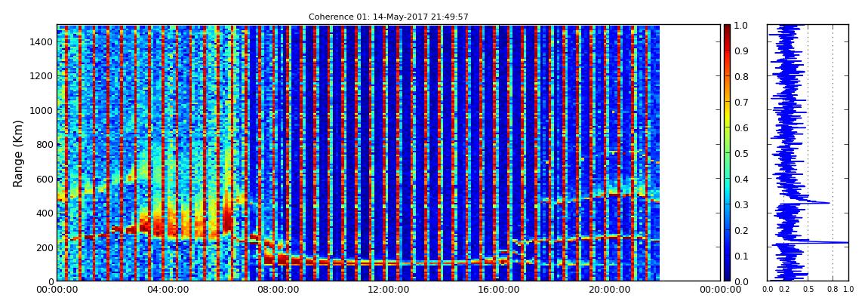Screen dimensions: 868x307
Task: Click the red high-coherence patch near 06:00 at 400 km
Action: [228, 219]
